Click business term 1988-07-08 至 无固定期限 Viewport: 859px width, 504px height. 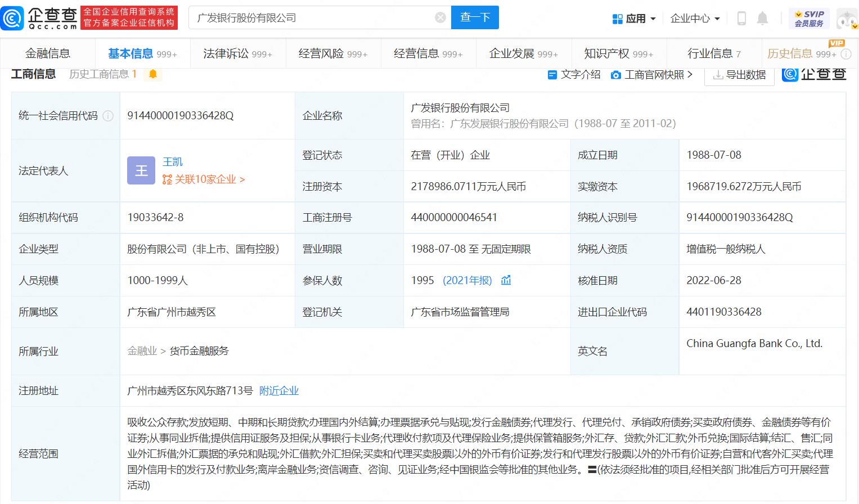tap(471, 249)
